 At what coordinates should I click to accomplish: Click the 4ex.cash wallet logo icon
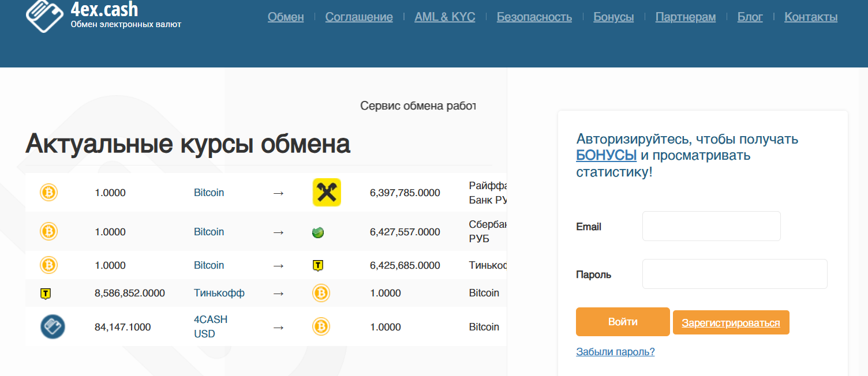point(44,15)
